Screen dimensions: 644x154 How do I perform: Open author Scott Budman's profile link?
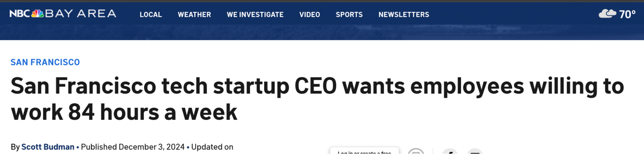tap(48, 147)
